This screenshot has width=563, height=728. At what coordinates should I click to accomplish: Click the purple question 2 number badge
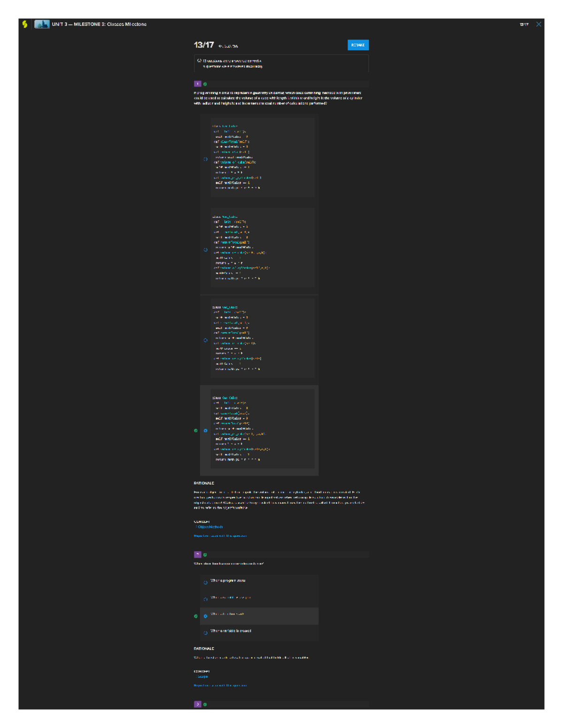(x=198, y=555)
